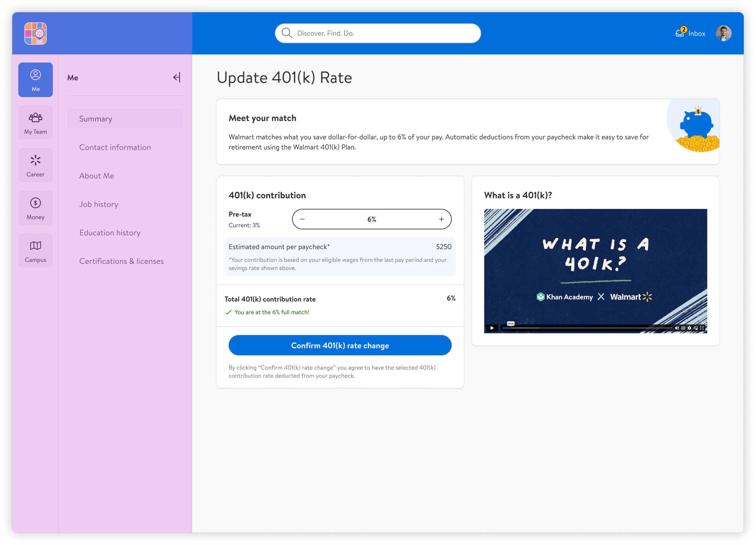Image resolution: width=756 pixels, height=545 pixels.
Task: Toggle closed captions on the video
Action: (x=683, y=328)
